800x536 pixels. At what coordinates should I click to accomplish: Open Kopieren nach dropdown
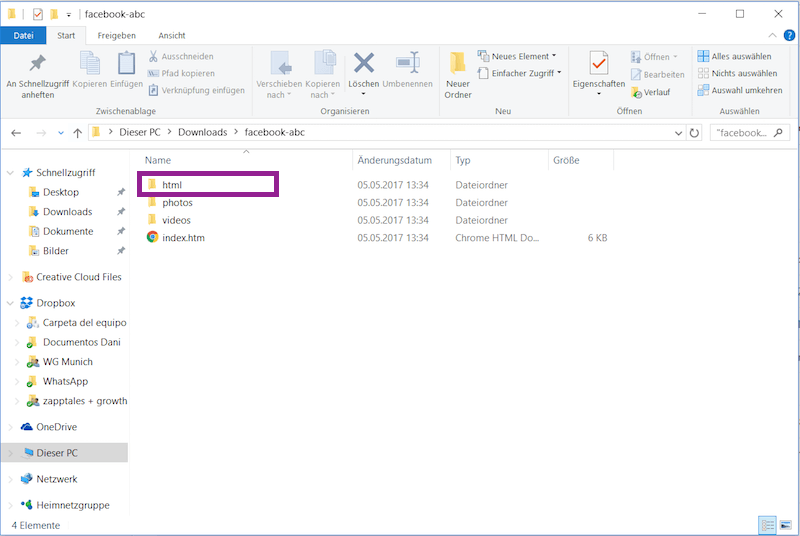(x=322, y=75)
